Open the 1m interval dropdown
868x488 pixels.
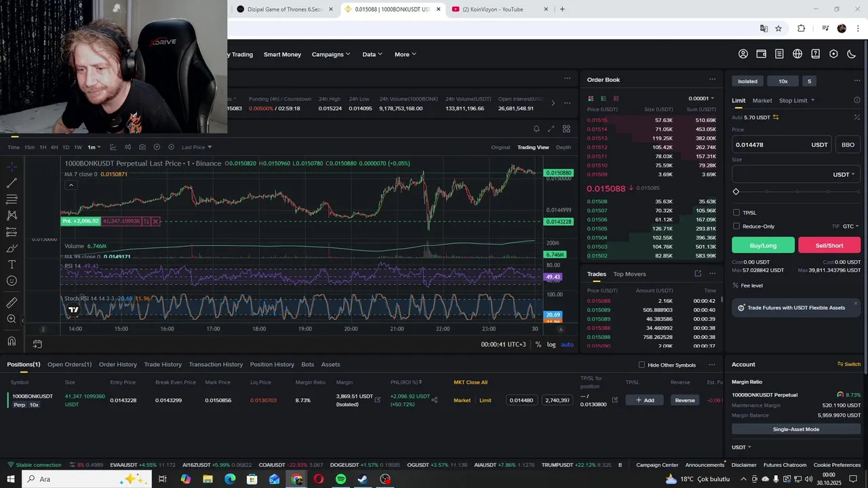click(x=94, y=147)
